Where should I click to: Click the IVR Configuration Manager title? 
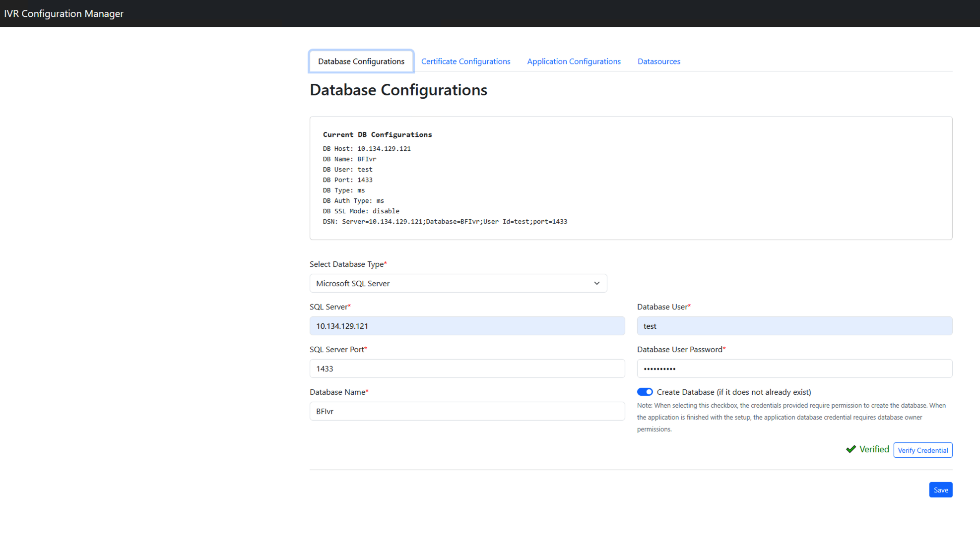tap(64, 13)
